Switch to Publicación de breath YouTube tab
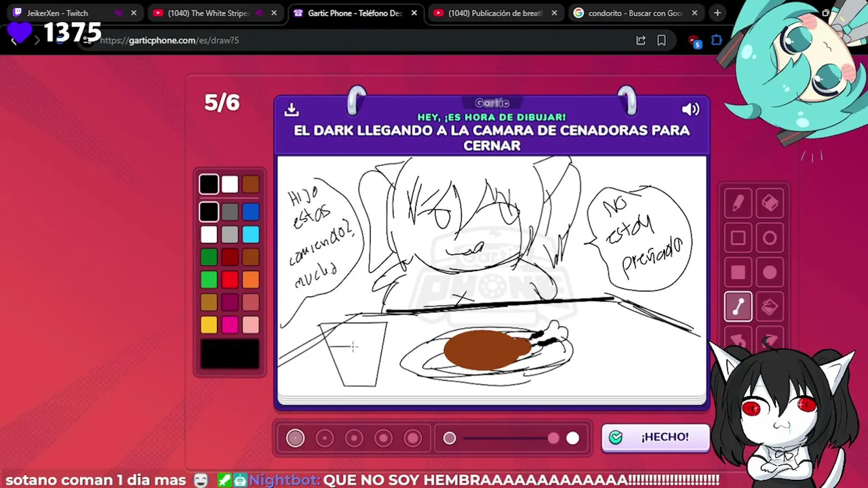The image size is (868, 488). 495,13
